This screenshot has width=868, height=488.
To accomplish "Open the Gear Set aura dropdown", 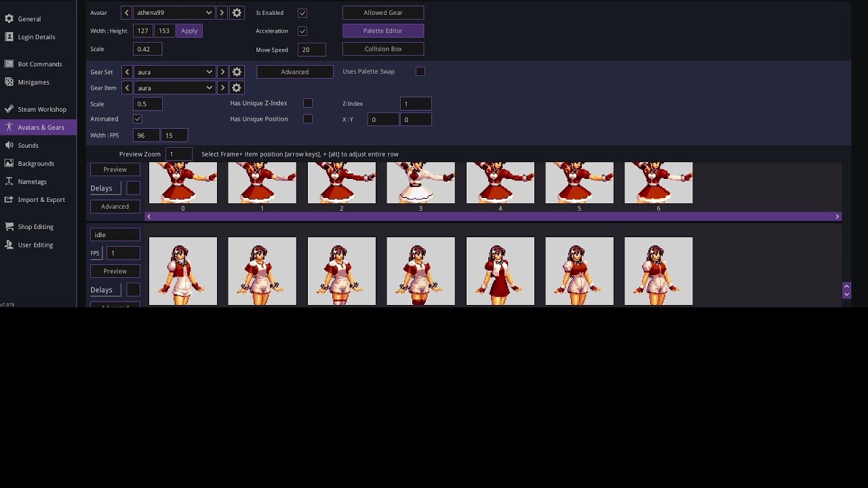I will pyautogui.click(x=174, y=72).
